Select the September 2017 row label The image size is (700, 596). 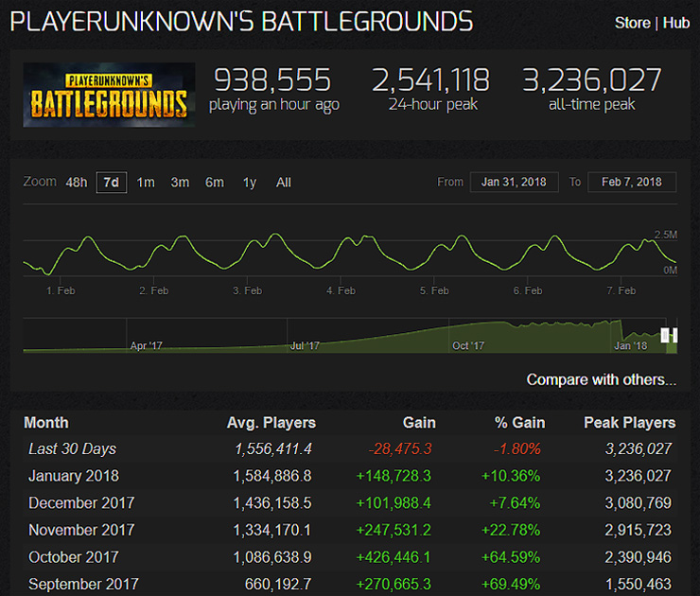[83, 584]
